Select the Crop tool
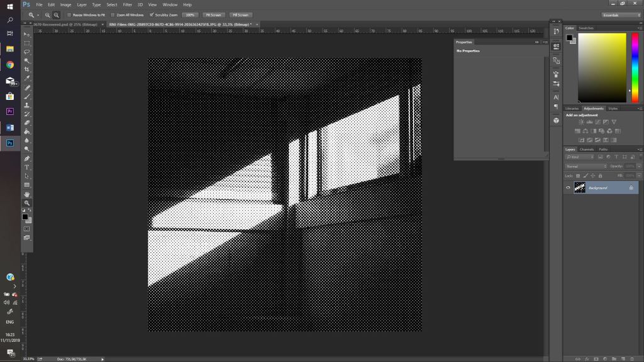Screen dimensions: 644x362 27,69
